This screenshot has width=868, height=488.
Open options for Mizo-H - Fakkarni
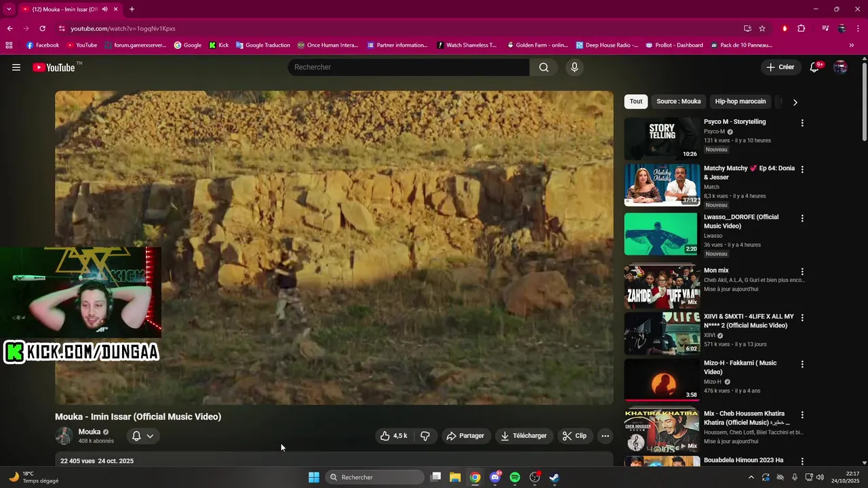(802, 364)
